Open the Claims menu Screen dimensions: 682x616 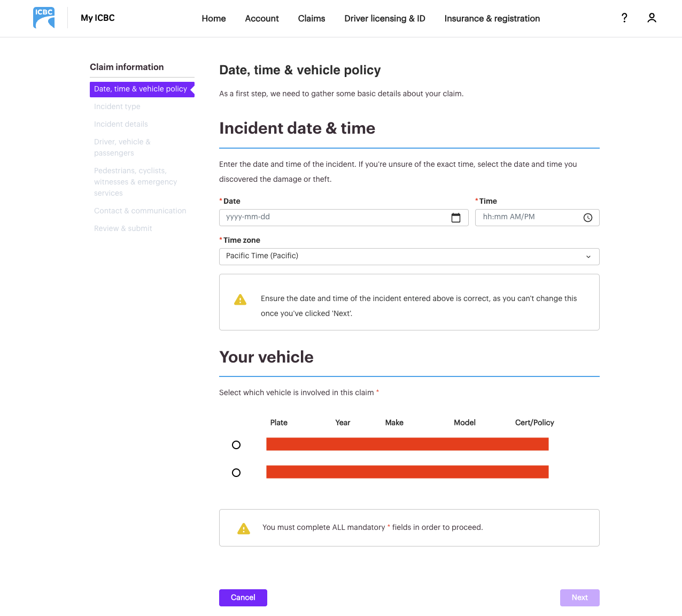coord(312,19)
